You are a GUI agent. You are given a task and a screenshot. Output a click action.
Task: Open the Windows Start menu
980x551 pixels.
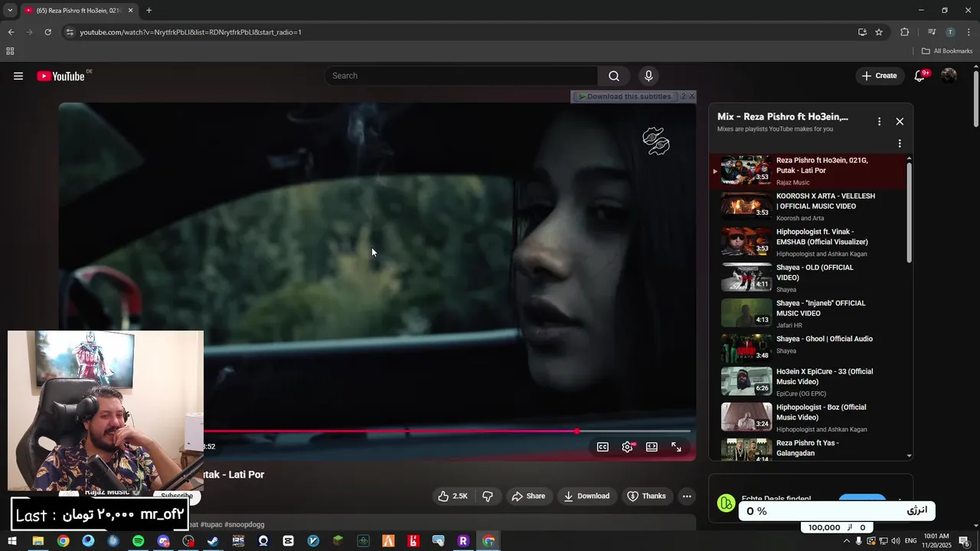tap(11, 541)
